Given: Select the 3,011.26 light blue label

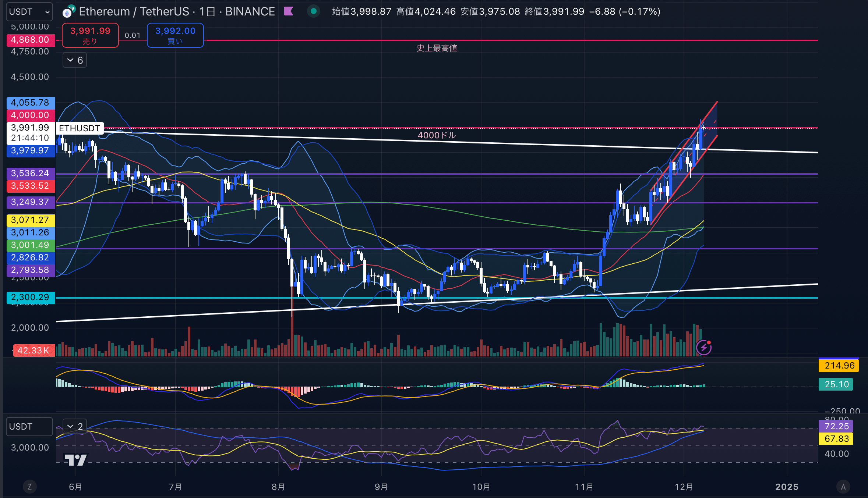Looking at the screenshot, I should click(x=31, y=232).
